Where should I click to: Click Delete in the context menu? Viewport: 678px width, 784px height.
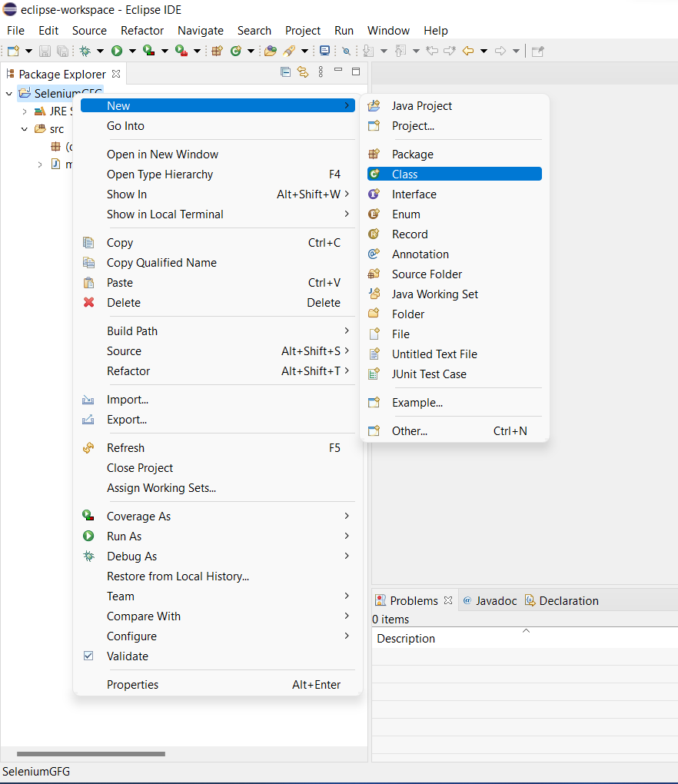(218, 303)
